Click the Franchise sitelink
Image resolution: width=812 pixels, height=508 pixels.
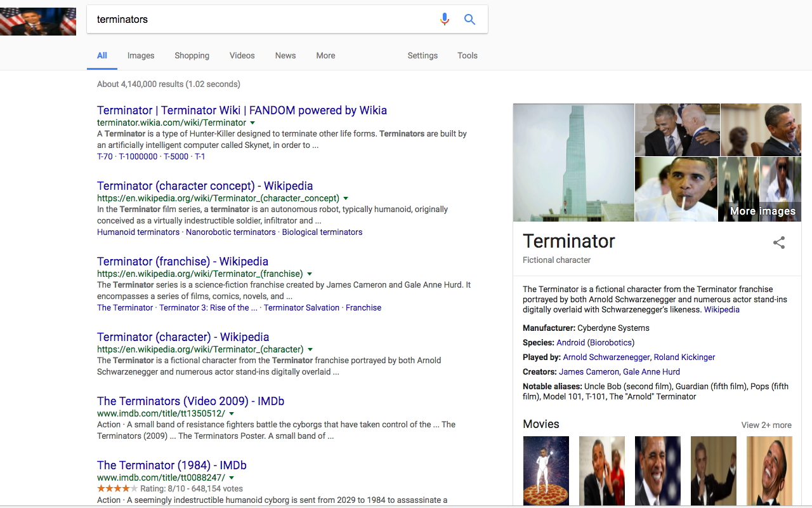[x=363, y=308]
